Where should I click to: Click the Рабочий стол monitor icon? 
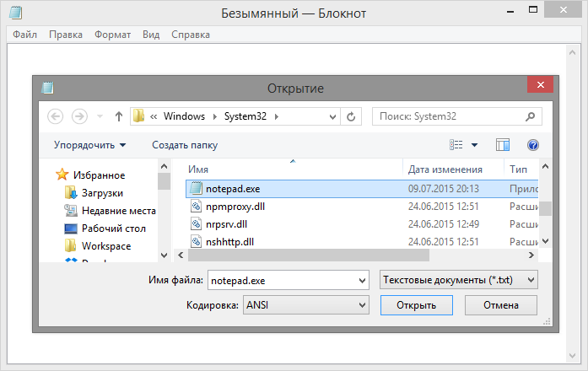(x=71, y=229)
